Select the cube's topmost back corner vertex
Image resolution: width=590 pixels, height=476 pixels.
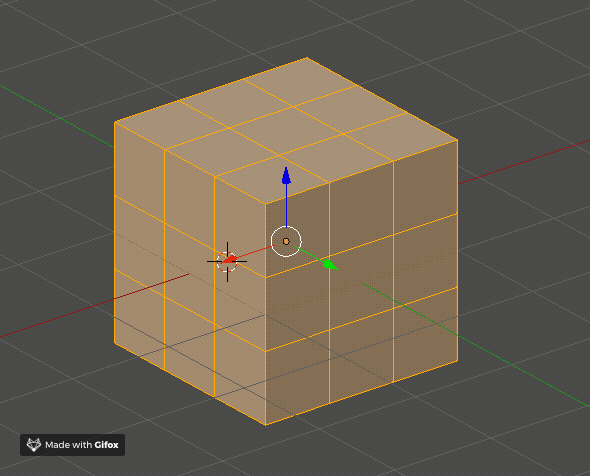(x=307, y=58)
